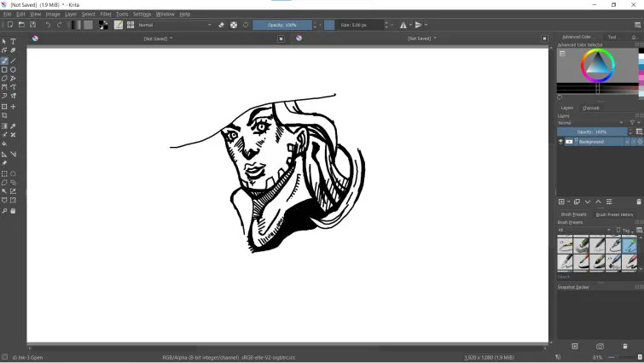Toggle eraser mode
Viewport: 644px width, 363px height.
tap(222, 25)
